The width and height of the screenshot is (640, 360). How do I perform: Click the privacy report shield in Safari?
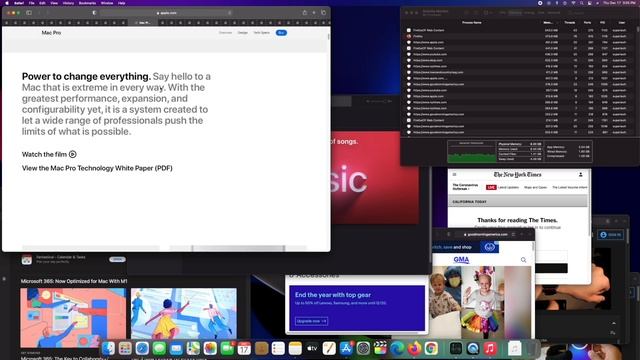coord(94,13)
